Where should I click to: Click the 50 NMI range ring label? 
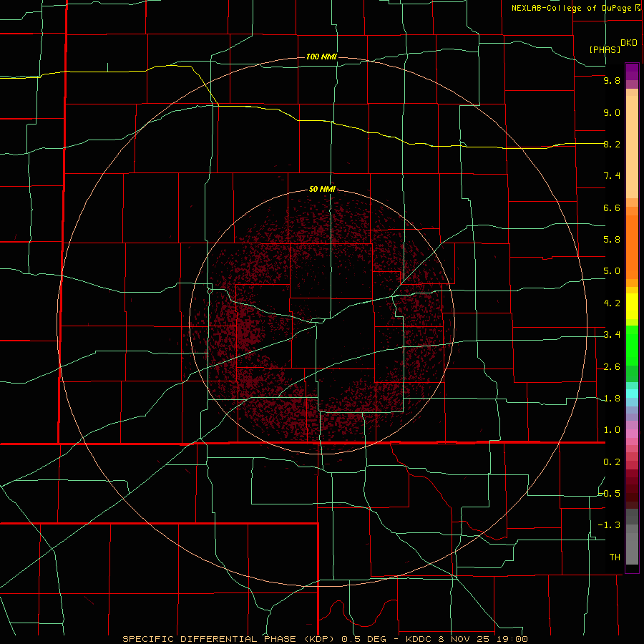(x=322, y=189)
